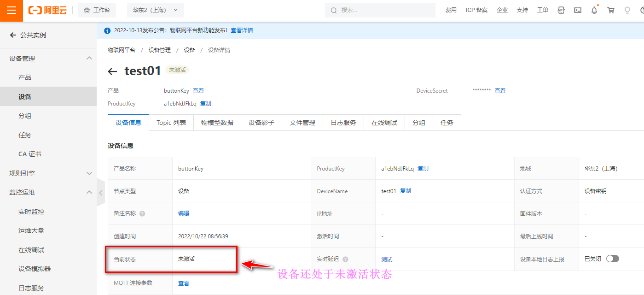Collapse the sidebar with the handle arrow

pyautogui.click(x=100, y=193)
